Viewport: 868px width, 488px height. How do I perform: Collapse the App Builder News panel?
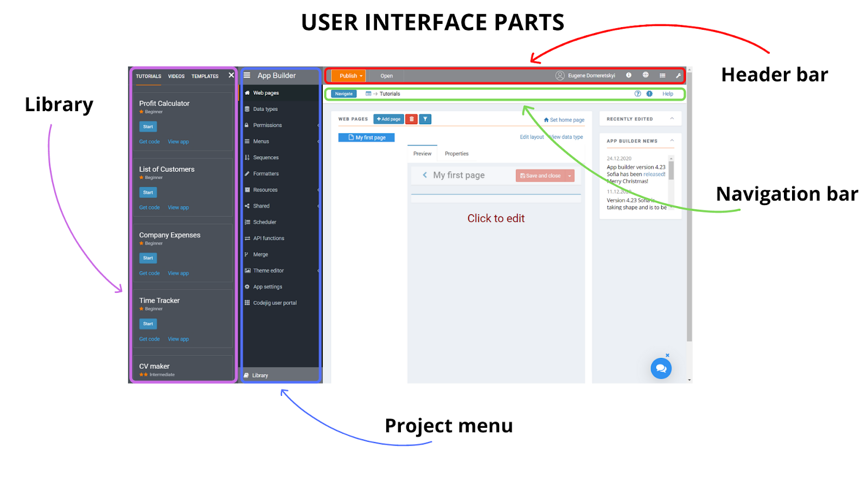click(x=672, y=140)
